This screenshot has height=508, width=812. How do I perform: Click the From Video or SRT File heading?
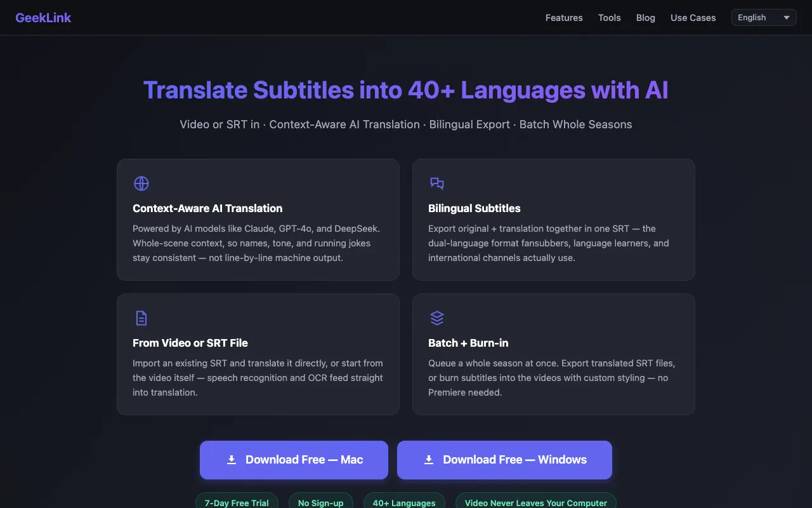point(190,343)
